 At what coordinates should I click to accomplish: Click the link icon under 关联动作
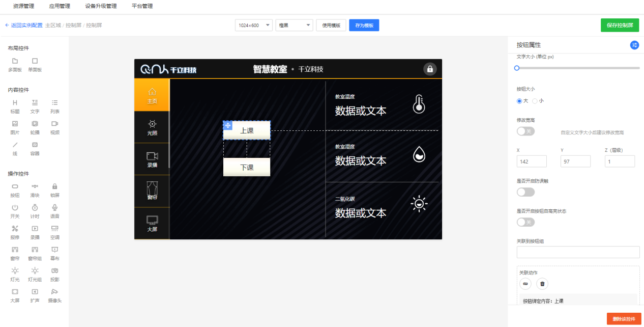(x=525, y=284)
